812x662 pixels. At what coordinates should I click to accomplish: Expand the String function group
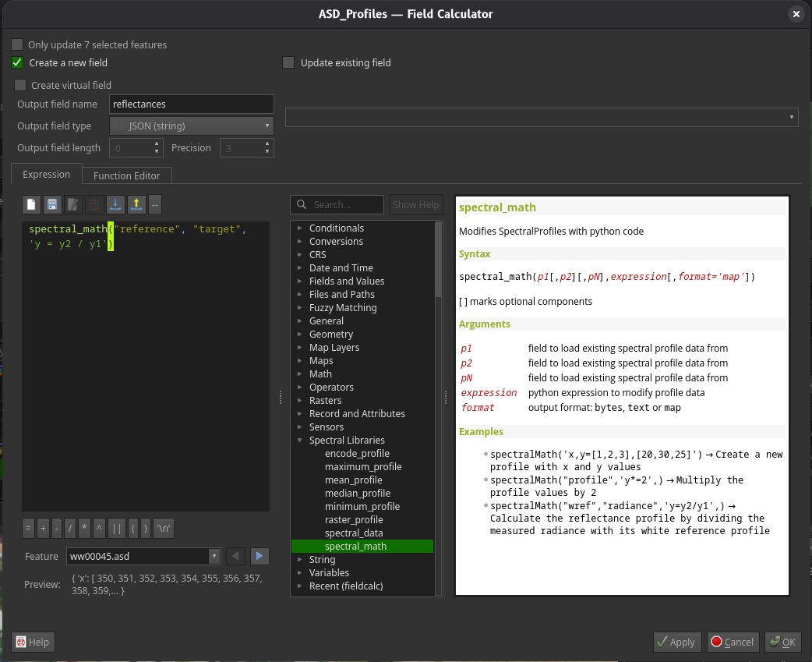tap(299, 559)
